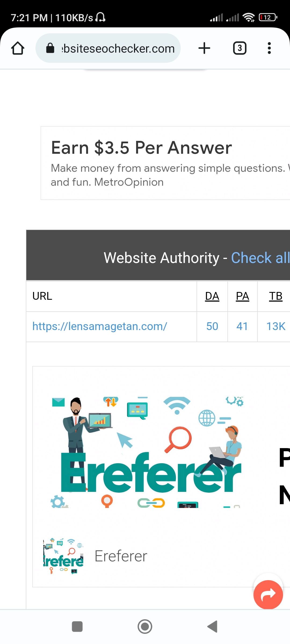Open the browser three-dot menu
290x644 pixels.
(269, 48)
